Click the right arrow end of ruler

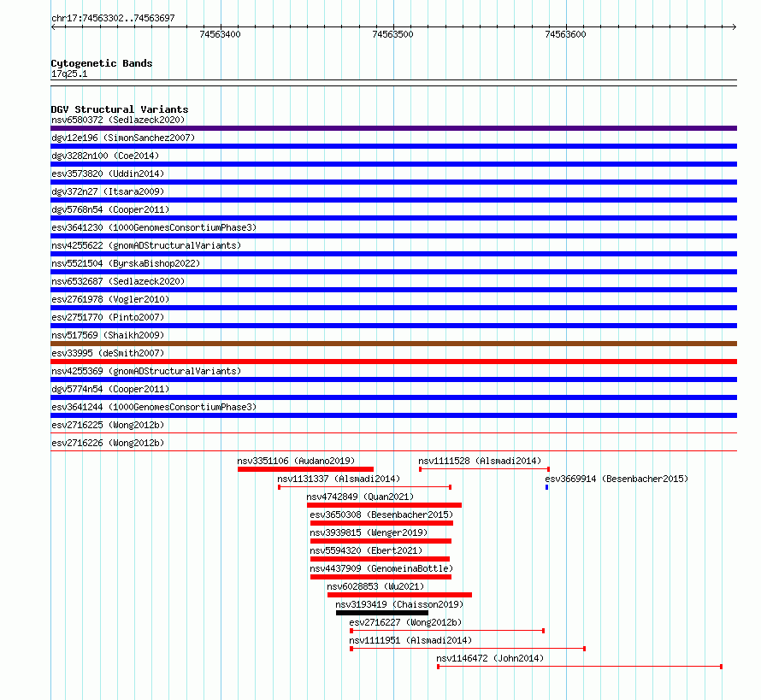click(734, 27)
